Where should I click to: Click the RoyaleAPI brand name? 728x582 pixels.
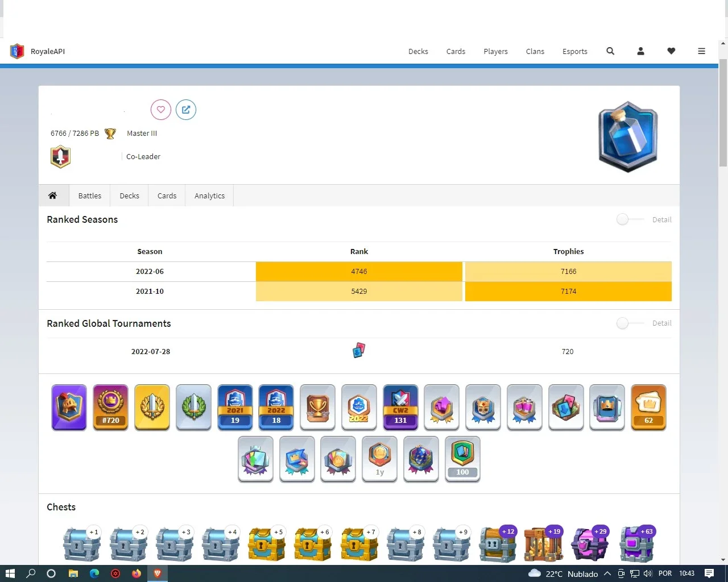(x=48, y=51)
